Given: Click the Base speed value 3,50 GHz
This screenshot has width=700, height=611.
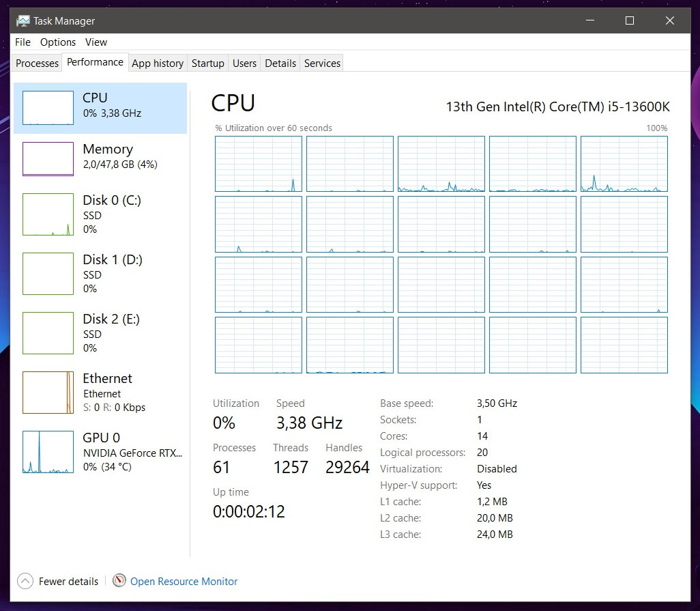Looking at the screenshot, I should pos(497,403).
